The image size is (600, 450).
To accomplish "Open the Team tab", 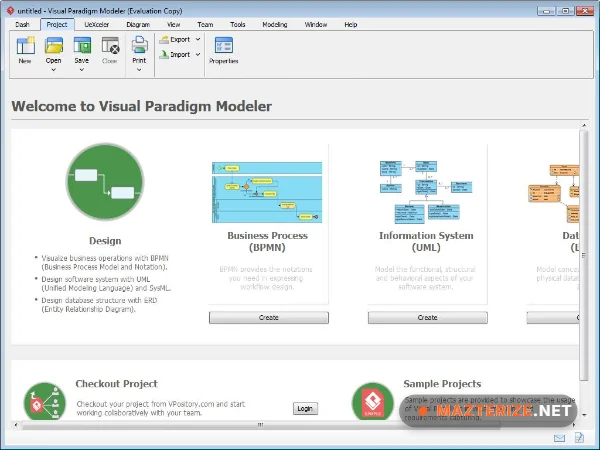I will (205, 24).
